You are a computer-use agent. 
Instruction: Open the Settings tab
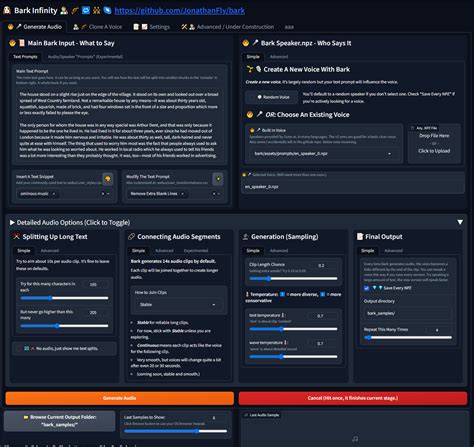click(152, 27)
